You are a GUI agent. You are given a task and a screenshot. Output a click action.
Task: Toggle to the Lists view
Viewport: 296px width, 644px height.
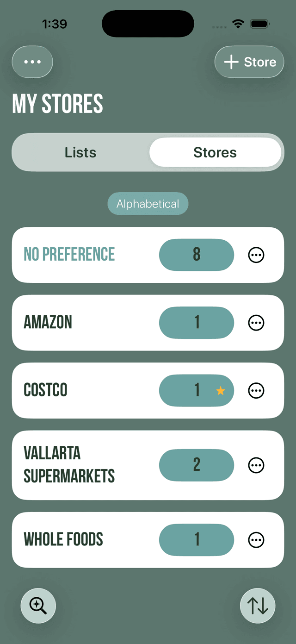coord(81,152)
